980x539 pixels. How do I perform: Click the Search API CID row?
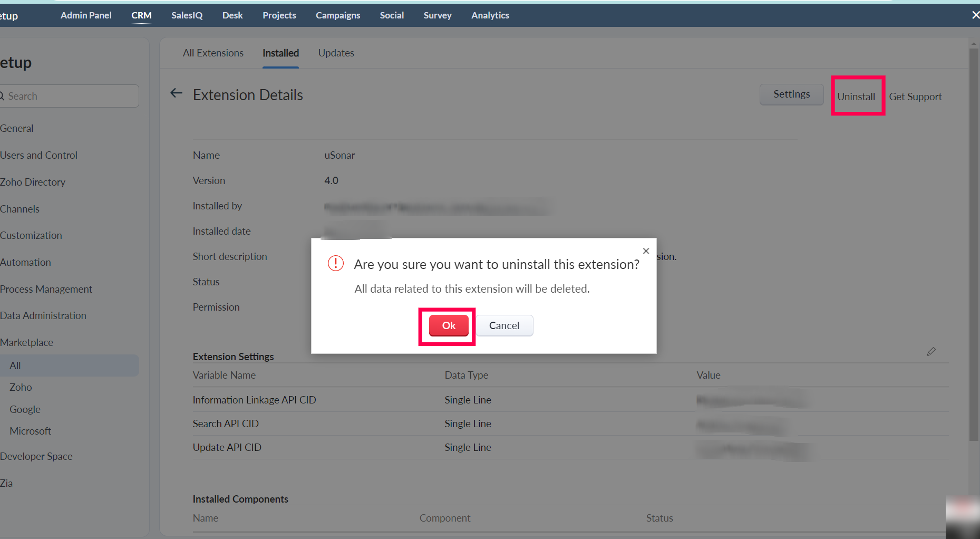point(570,423)
